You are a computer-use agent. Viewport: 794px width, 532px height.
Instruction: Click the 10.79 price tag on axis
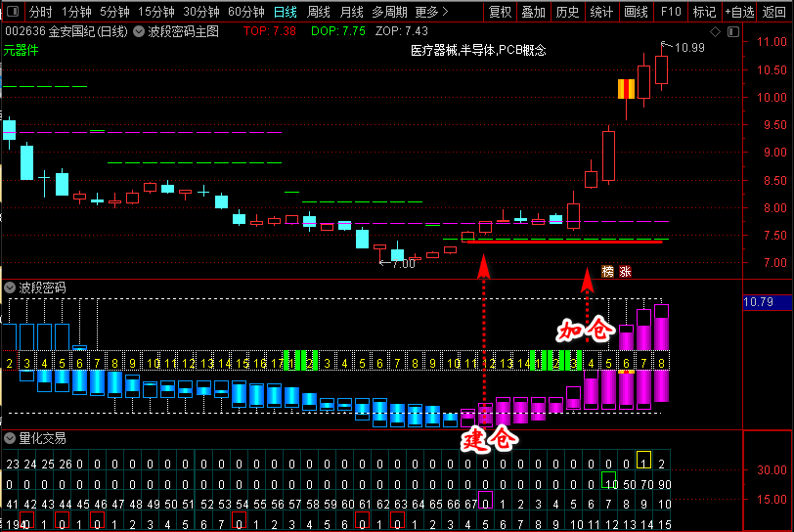click(767, 302)
